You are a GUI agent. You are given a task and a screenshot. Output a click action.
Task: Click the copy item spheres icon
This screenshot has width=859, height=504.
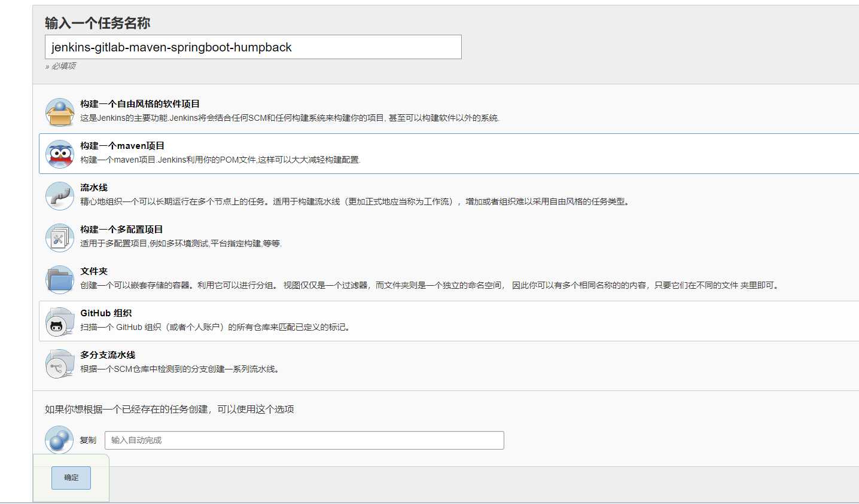[59, 440]
